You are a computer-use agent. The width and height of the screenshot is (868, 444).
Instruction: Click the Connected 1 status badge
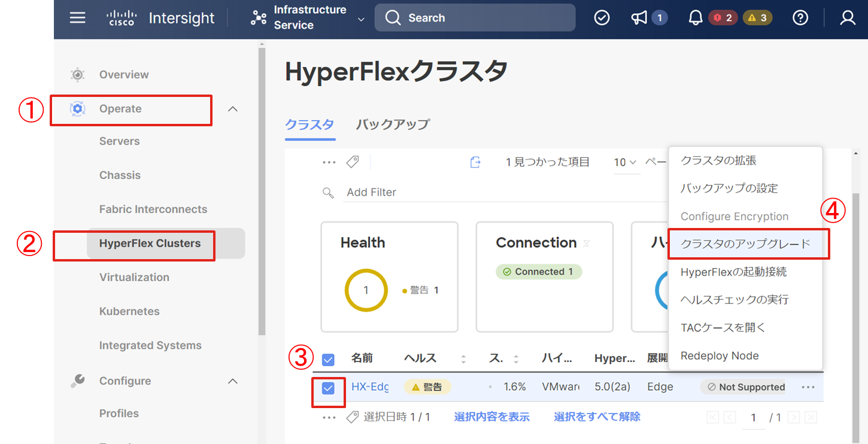539,272
